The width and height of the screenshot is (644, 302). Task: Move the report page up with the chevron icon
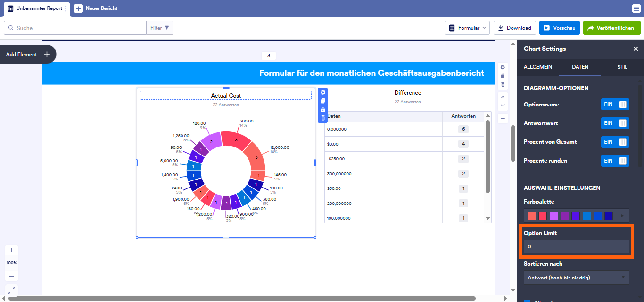point(503,97)
